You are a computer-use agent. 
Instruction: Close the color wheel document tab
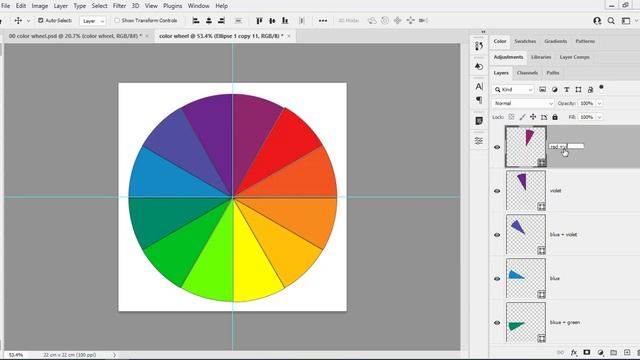tap(289, 36)
